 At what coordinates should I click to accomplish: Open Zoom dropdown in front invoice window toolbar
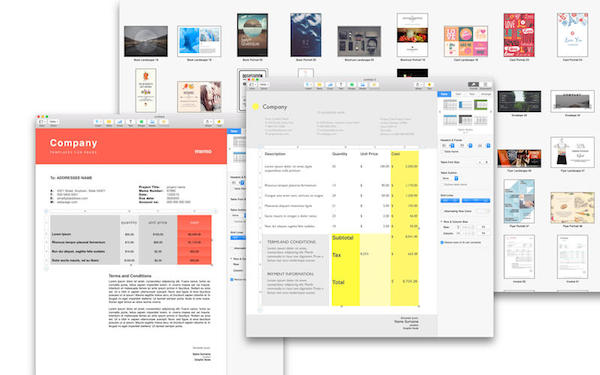(264, 84)
